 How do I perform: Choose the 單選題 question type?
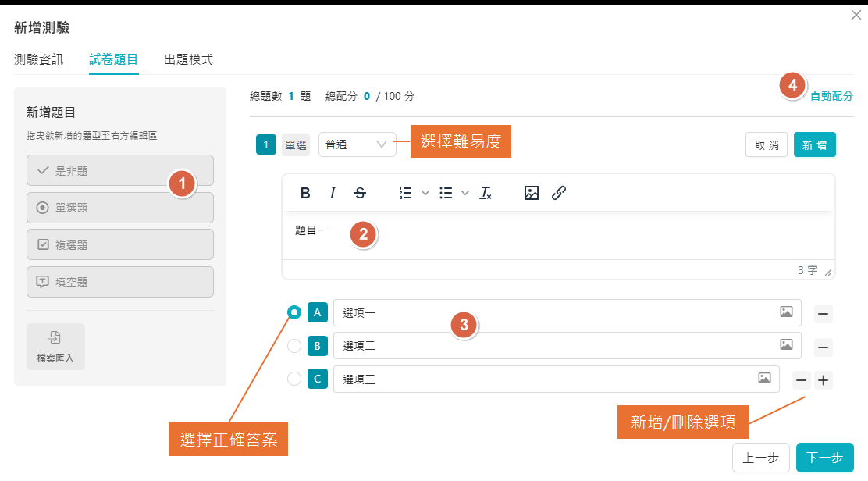120,208
